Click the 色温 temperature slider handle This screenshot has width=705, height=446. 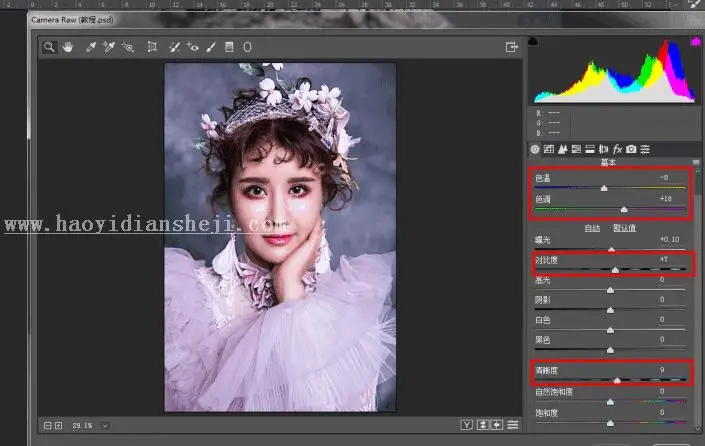604,188
